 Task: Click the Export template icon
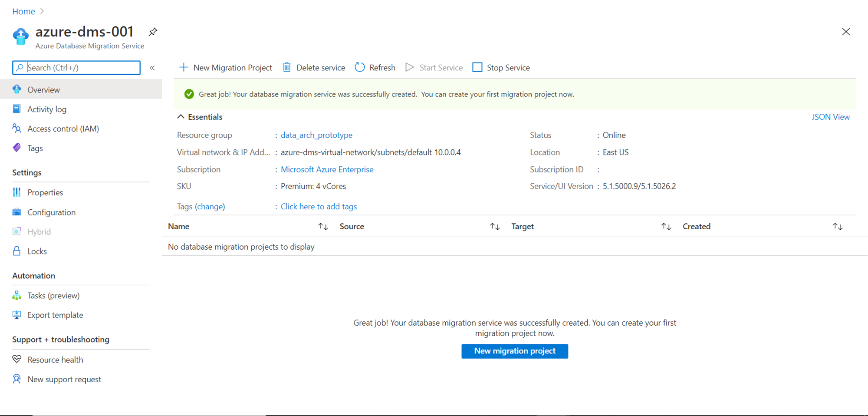coord(17,315)
